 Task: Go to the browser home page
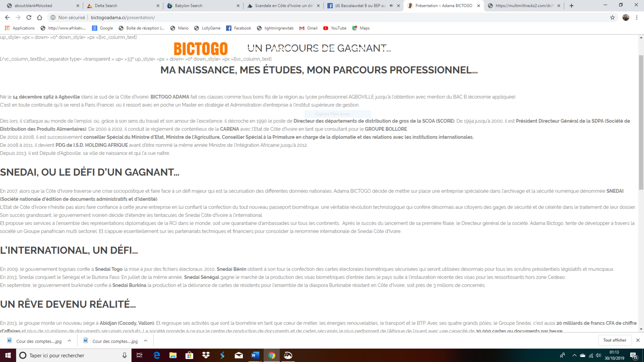(x=40, y=18)
